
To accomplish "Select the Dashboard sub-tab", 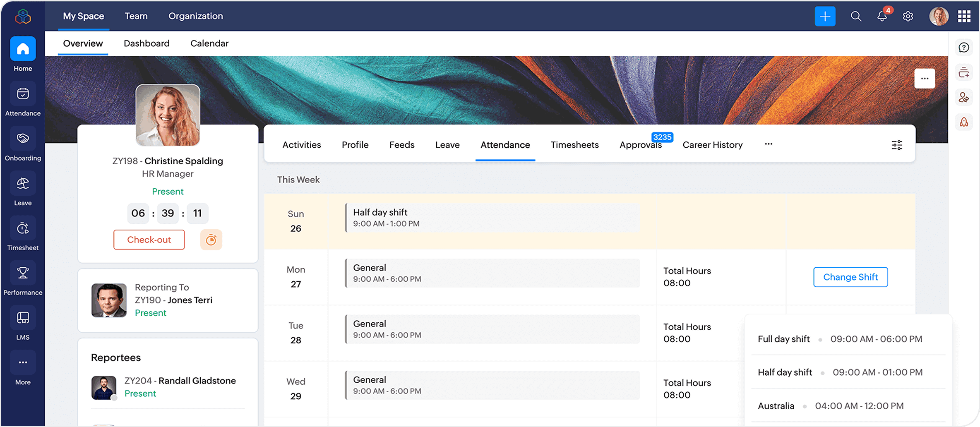I will click(x=147, y=43).
